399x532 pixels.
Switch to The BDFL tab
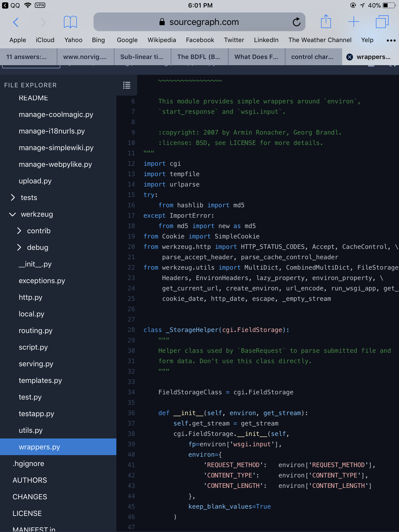199,57
